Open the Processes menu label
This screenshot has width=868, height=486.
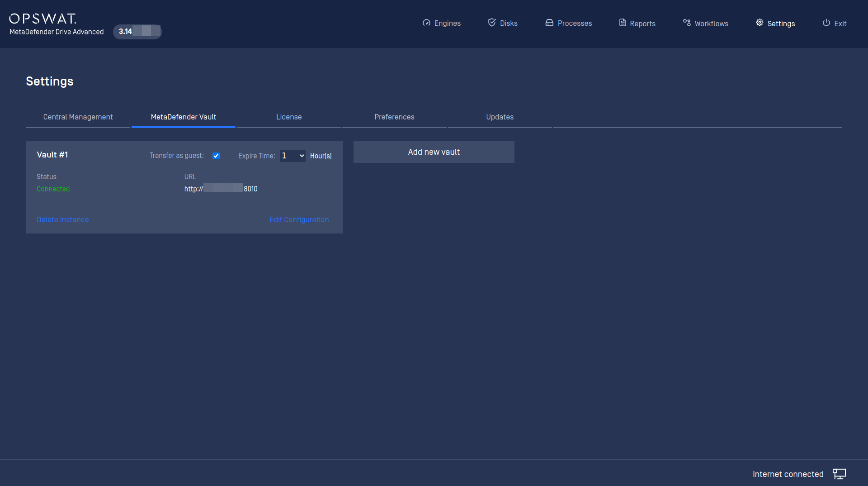pos(575,23)
